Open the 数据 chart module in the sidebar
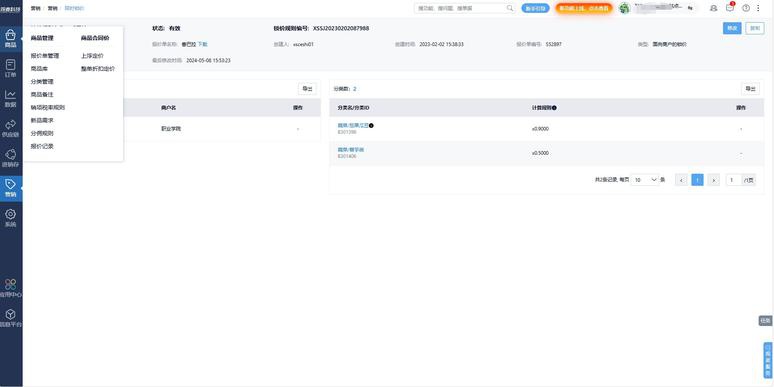774x387 pixels. pyautogui.click(x=10, y=98)
